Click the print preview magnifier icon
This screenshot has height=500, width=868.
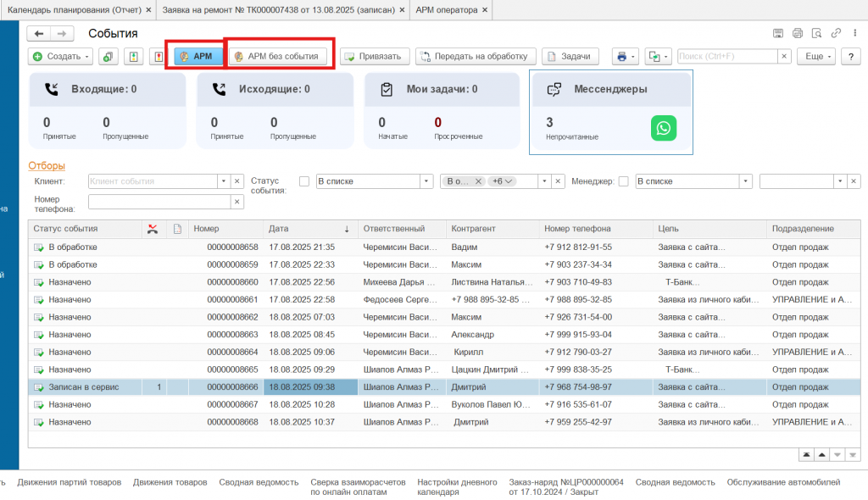815,33
